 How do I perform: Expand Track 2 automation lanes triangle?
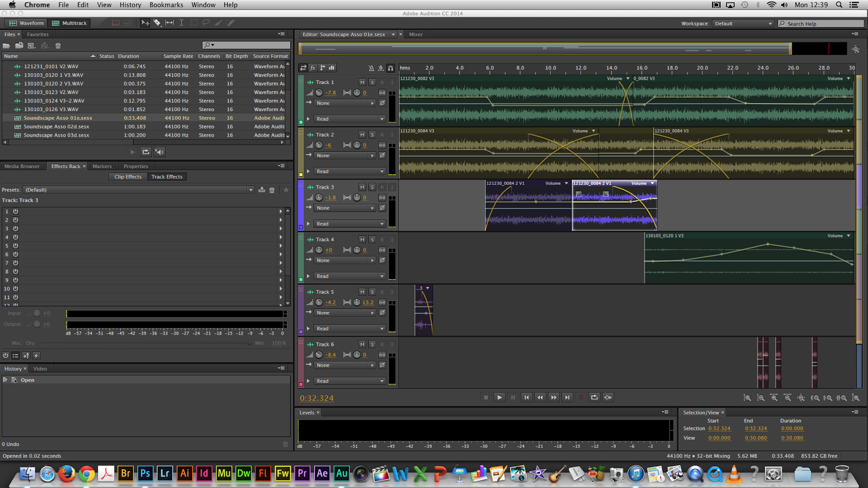tap(308, 171)
